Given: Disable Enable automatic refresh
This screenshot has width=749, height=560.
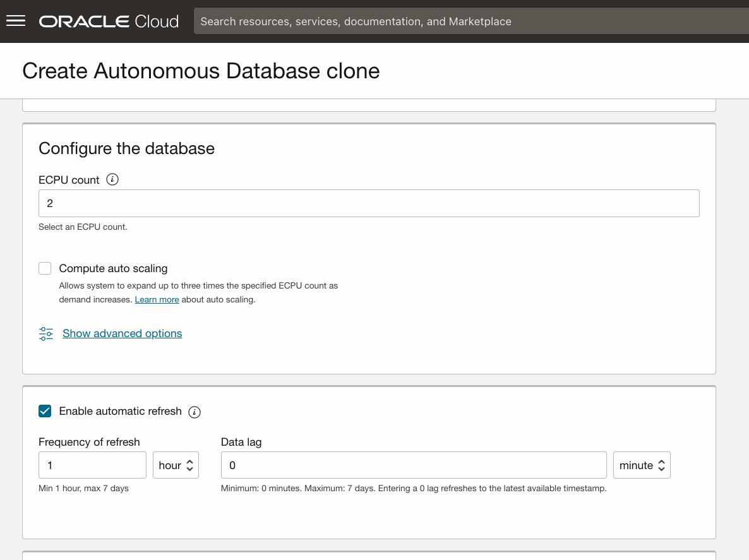Looking at the screenshot, I should coord(45,411).
